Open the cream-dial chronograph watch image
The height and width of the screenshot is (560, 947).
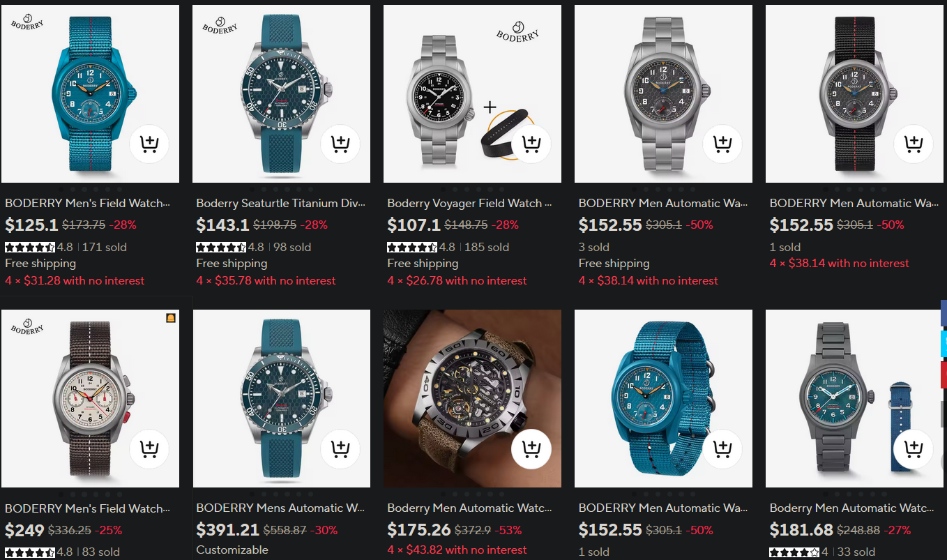pyautogui.click(x=90, y=398)
